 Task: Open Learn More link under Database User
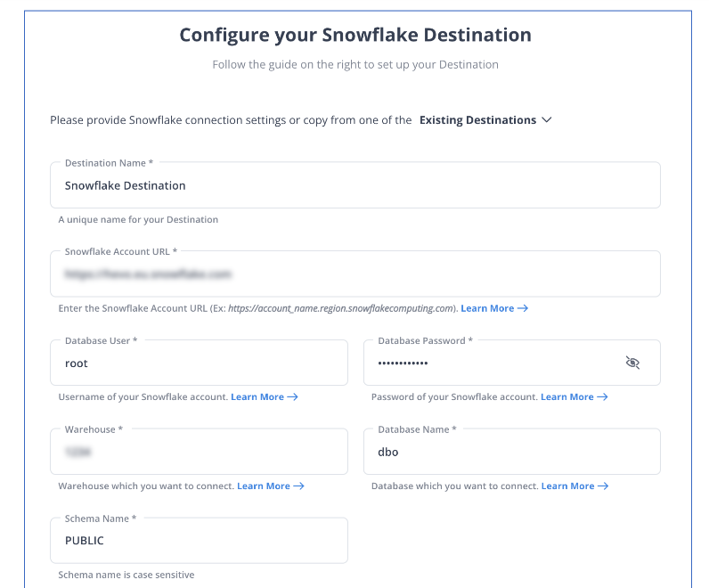pos(257,396)
